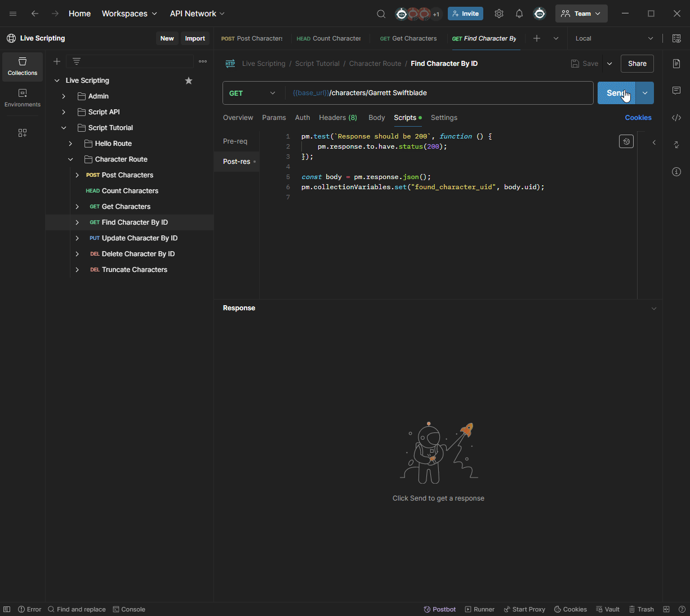Open the help icon in status bar
This screenshot has width=690, height=616.
pos(682,609)
